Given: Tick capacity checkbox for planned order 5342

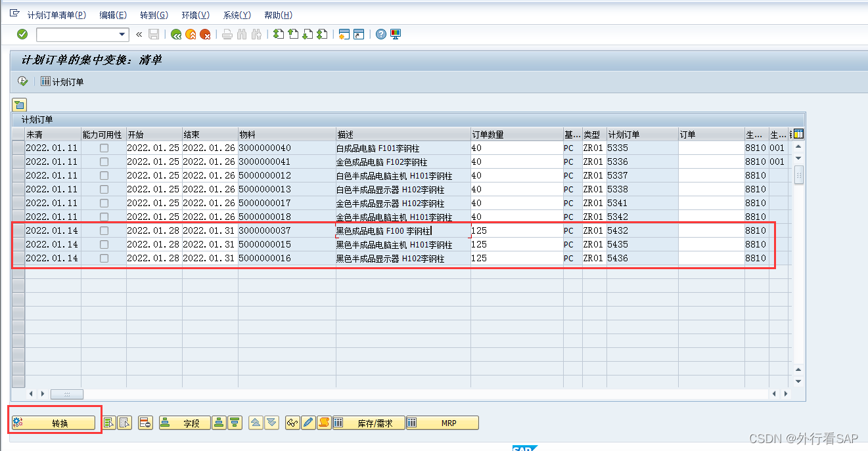Looking at the screenshot, I should (104, 217).
